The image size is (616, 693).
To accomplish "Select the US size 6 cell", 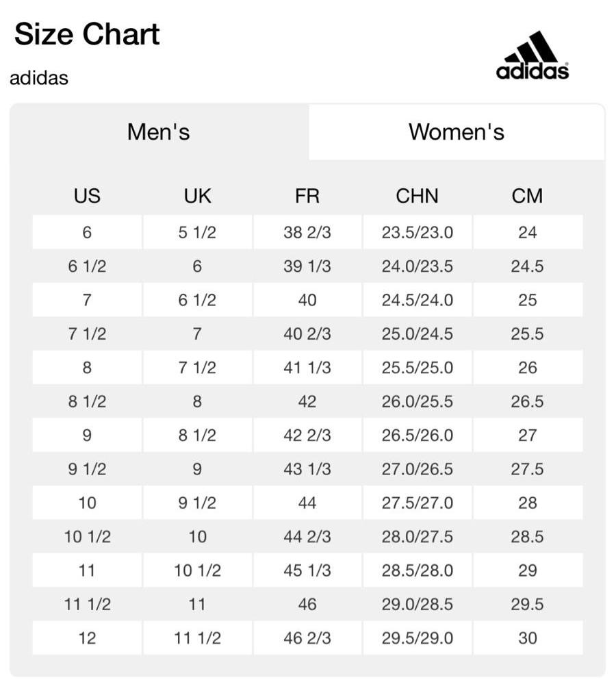I will [x=87, y=232].
